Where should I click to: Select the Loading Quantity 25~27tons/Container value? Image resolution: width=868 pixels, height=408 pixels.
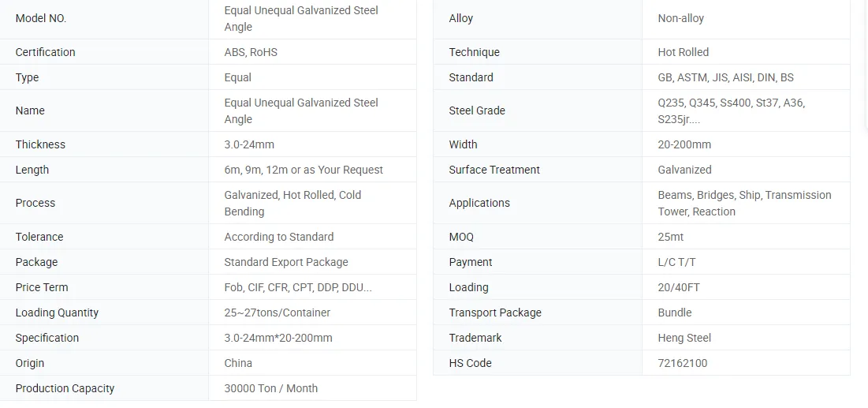click(277, 313)
